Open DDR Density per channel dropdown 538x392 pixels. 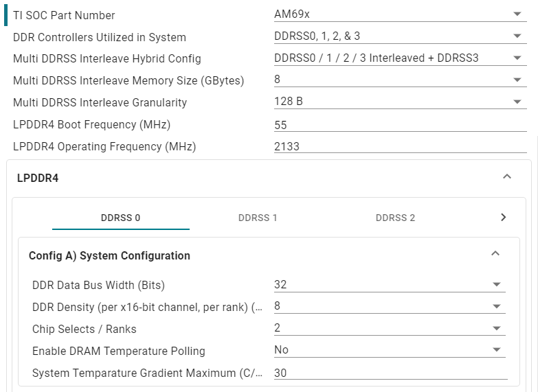point(389,307)
